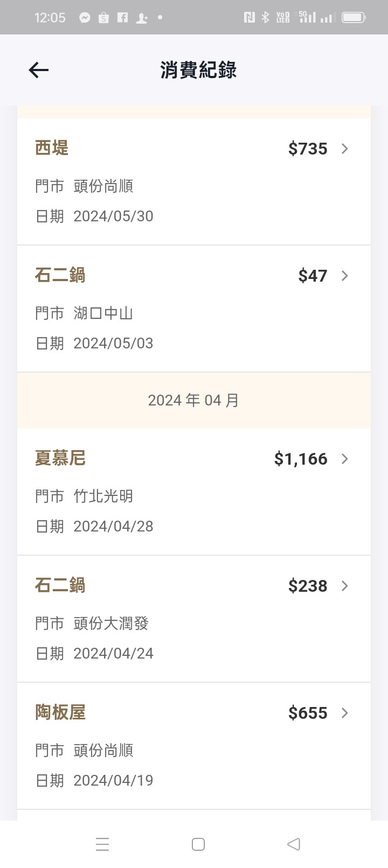Screen dimensions: 388x868
Task: Open recent apps from the navigation bar menu icon
Action: [102, 844]
